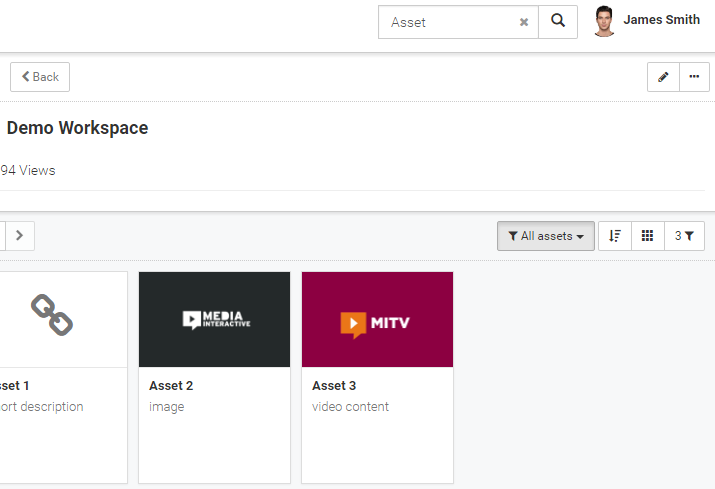The image size is (715, 489).
Task: Open James Smith profile avatar
Action: point(604,21)
